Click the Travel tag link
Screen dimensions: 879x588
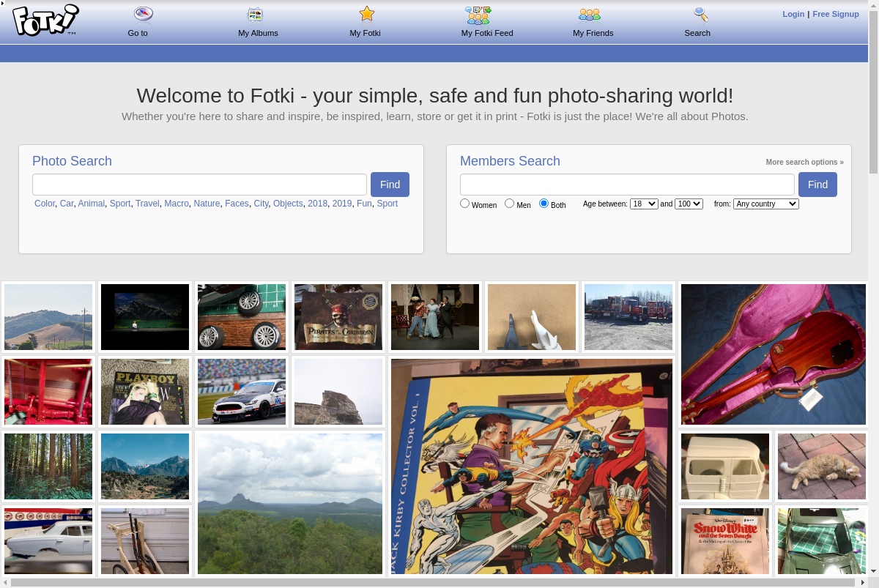tap(147, 204)
